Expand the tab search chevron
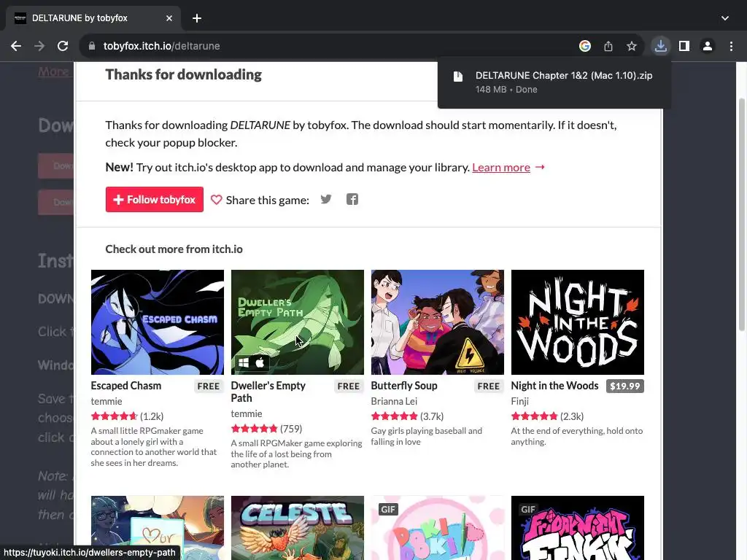This screenshot has width=747, height=560. pyautogui.click(x=725, y=18)
